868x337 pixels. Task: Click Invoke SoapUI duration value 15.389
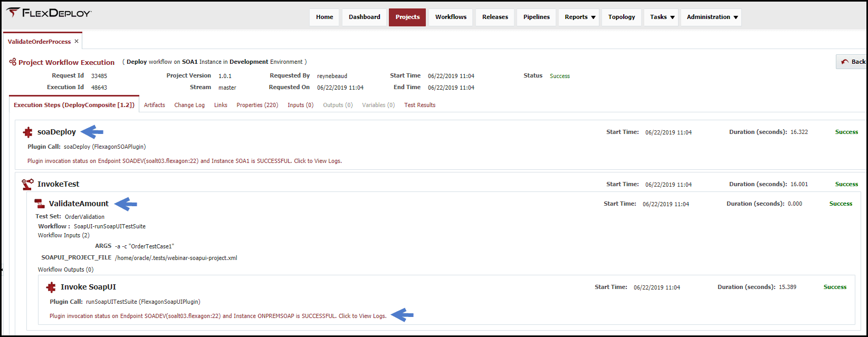click(x=787, y=287)
